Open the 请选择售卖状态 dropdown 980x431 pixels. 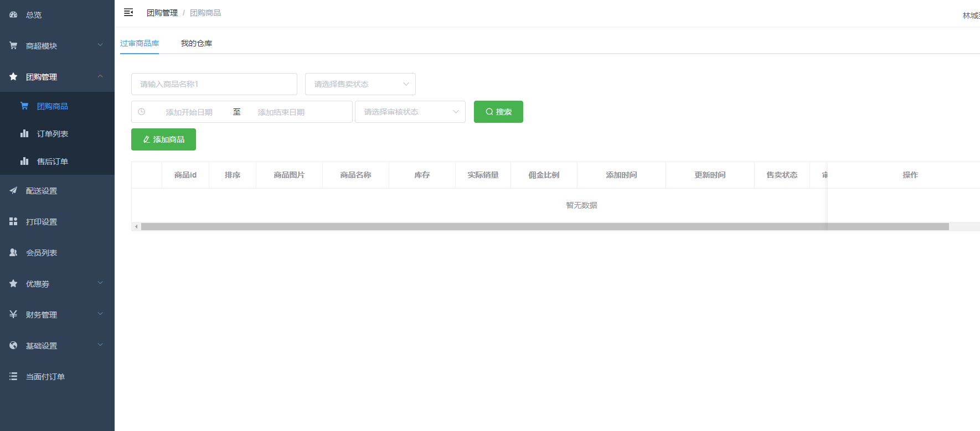(x=360, y=84)
